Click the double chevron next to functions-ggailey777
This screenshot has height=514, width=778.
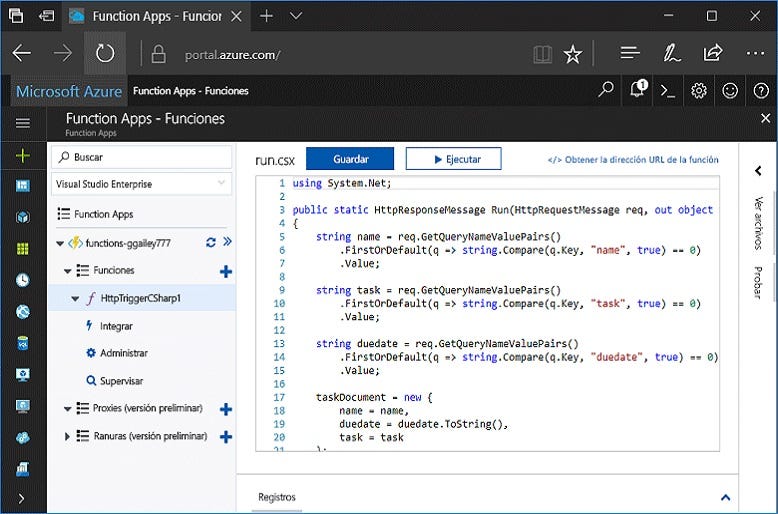click(x=227, y=242)
